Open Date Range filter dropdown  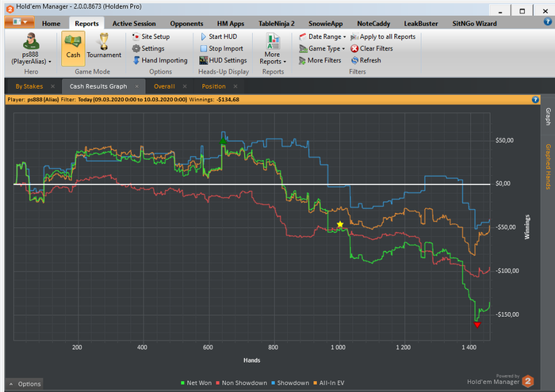(x=323, y=36)
